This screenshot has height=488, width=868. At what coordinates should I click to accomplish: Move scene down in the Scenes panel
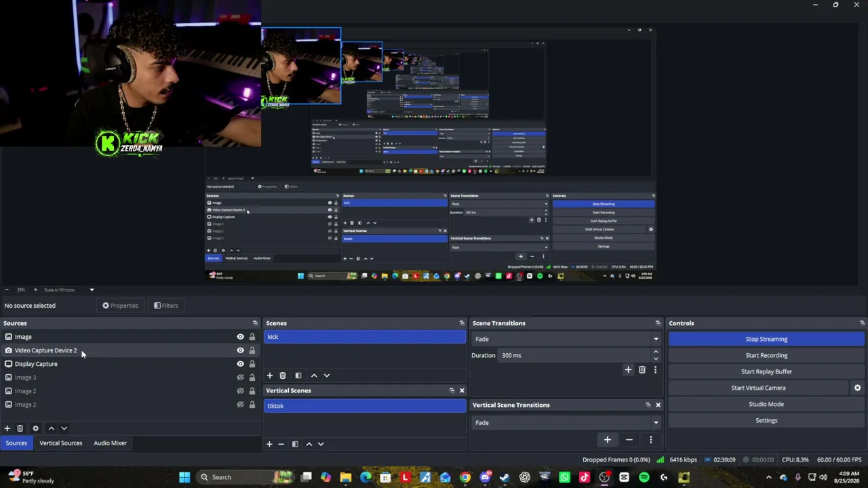coord(326,375)
